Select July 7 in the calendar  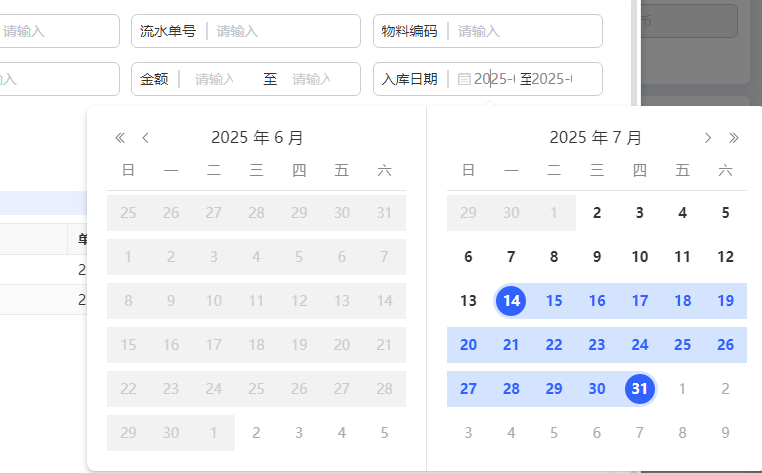click(x=511, y=257)
